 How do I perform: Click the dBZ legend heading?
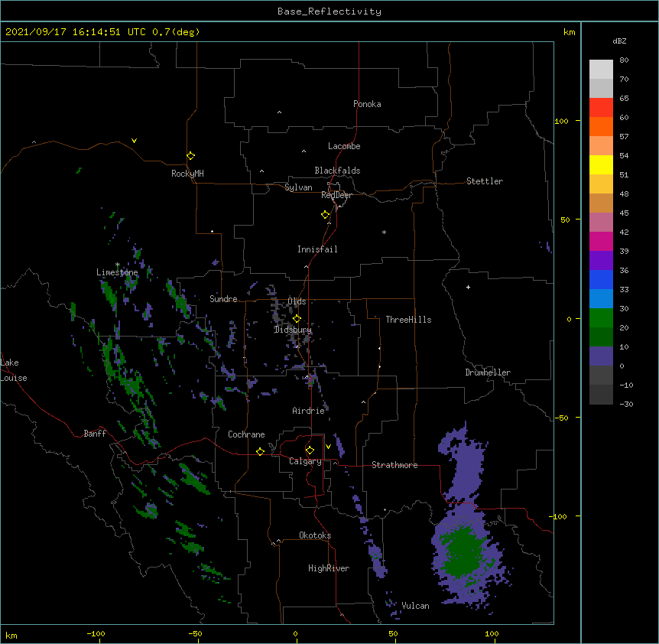(619, 41)
